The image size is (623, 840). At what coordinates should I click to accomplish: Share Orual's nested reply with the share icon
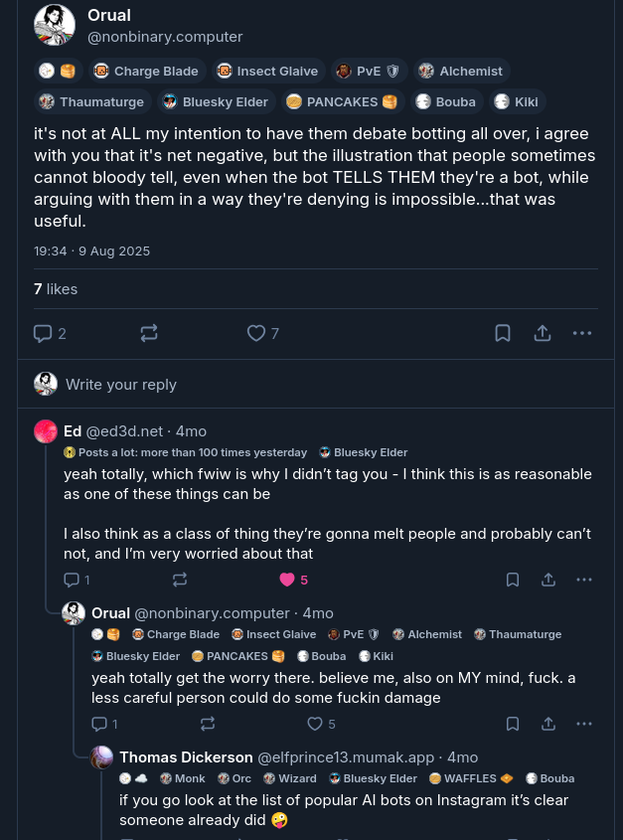(x=548, y=724)
